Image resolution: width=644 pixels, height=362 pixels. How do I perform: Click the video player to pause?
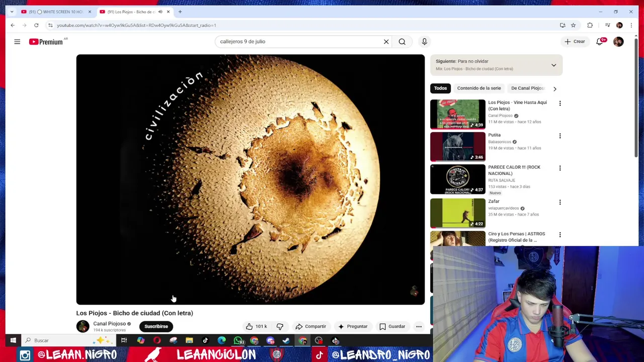(250, 179)
